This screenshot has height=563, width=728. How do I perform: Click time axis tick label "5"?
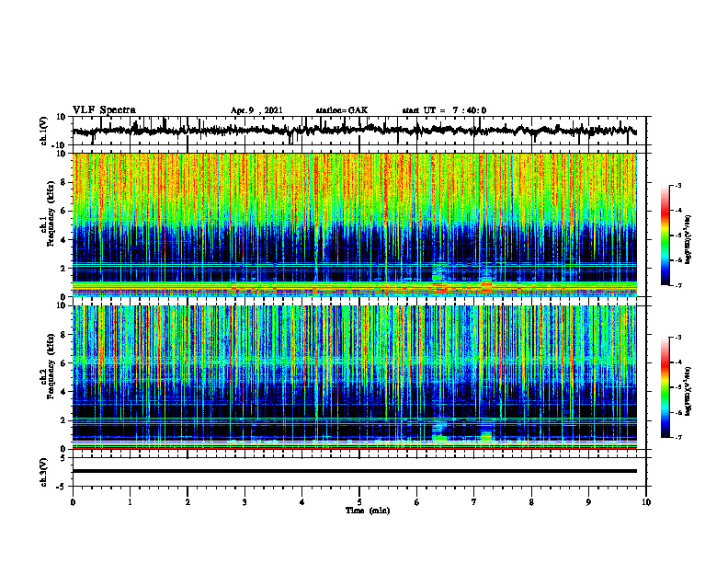click(x=359, y=502)
